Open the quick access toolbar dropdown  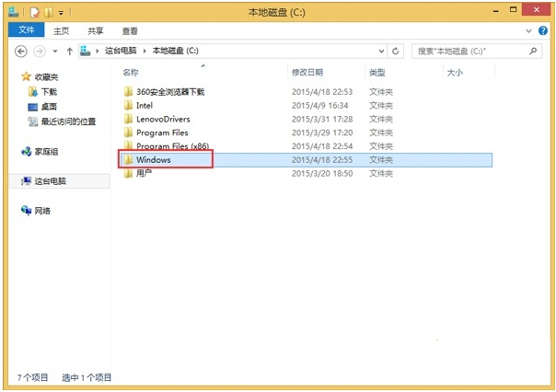(64, 11)
